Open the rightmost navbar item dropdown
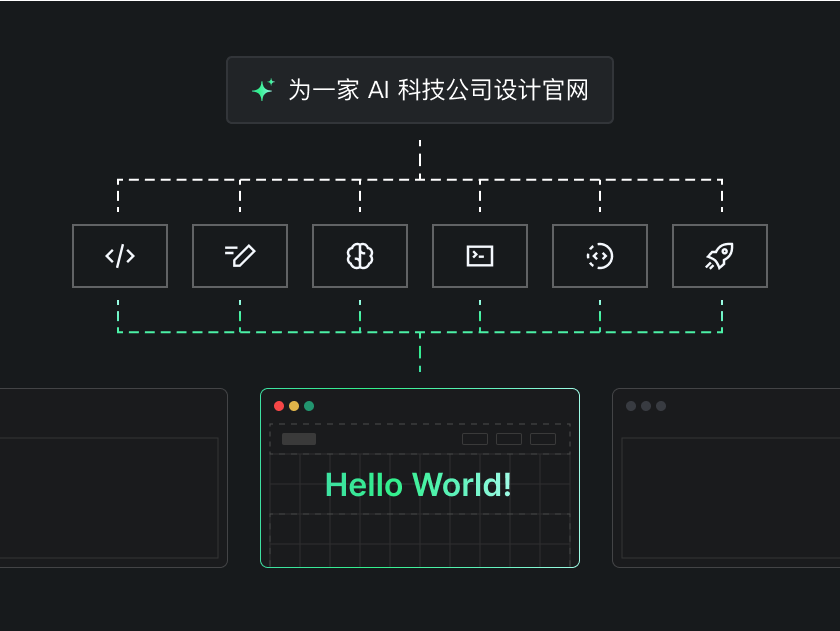The height and width of the screenshot is (631, 840). pyautogui.click(x=542, y=439)
